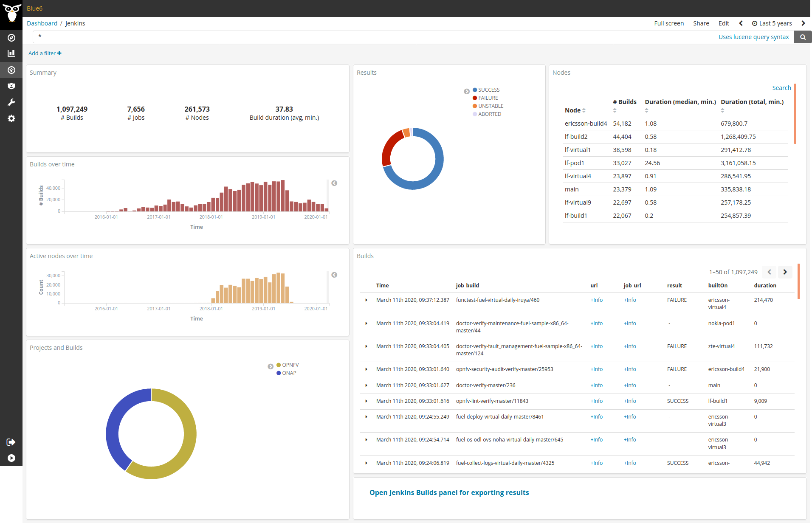Open Dev Tools wrench icon in sidebar
The width and height of the screenshot is (812, 523).
[11, 102]
